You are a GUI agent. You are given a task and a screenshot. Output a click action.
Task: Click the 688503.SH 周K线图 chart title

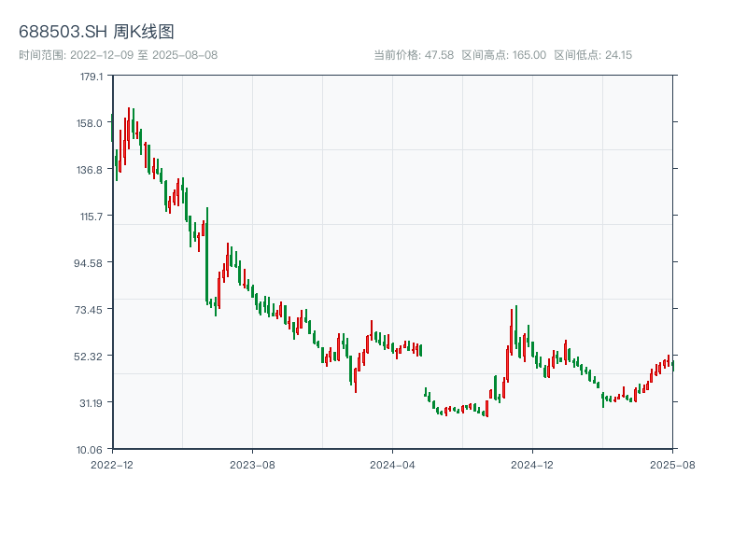[x=96, y=32]
